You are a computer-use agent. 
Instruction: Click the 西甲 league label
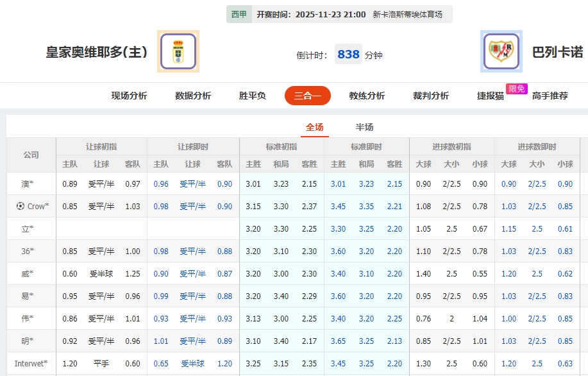point(237,13)
